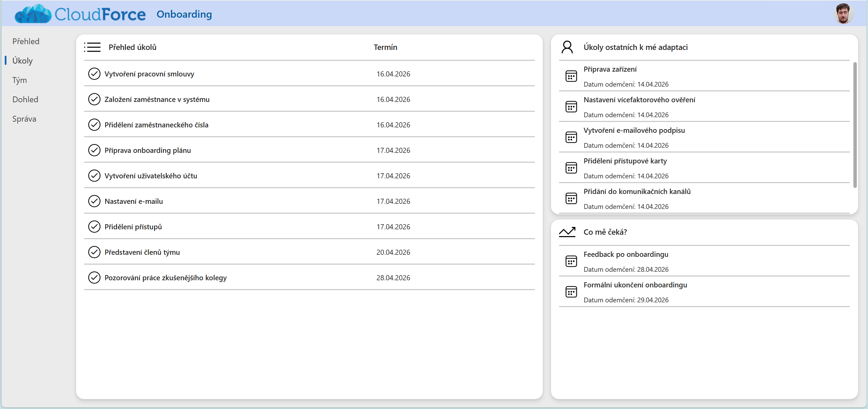This screenshot has width=868, height=409.
Task: Switch to the Tým sidebar section
Action: point(19,80)
